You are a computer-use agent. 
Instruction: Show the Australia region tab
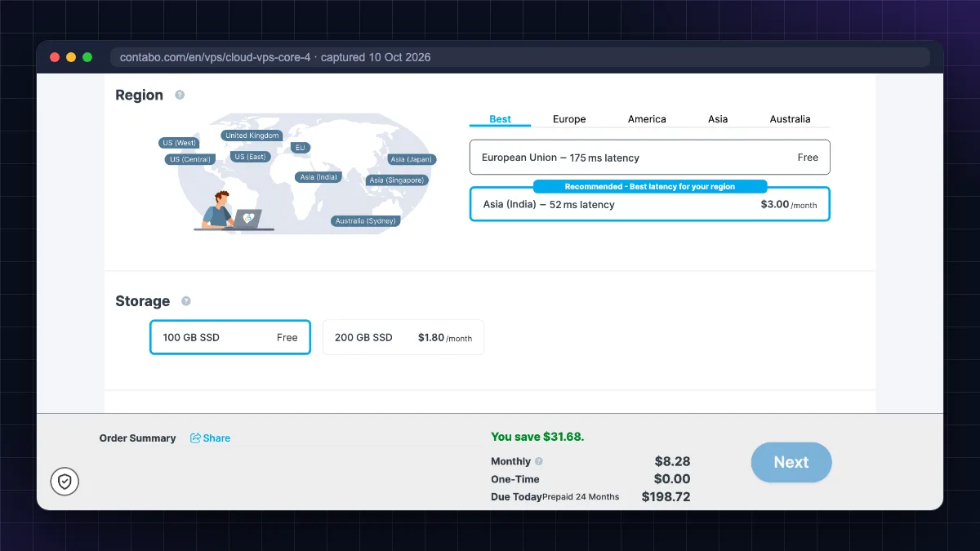click(x=790, y=119)
